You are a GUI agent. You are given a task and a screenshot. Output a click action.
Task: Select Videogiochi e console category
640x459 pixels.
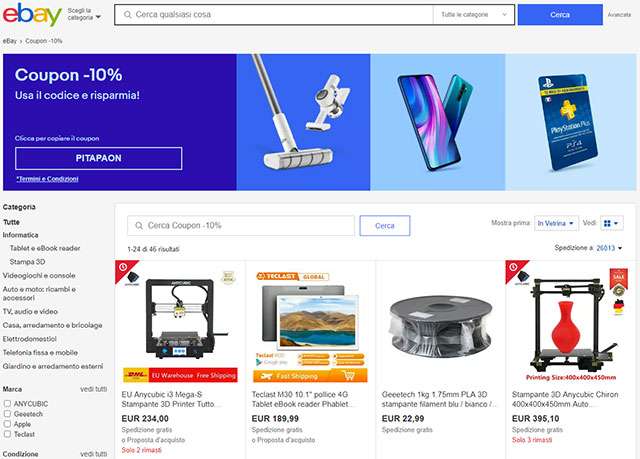point(39,275)
